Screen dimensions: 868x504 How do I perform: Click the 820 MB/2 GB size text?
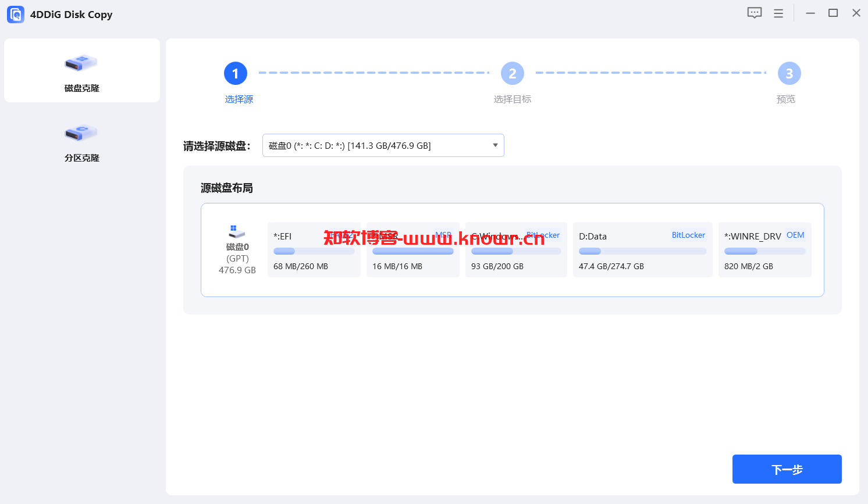pos(749,266)
